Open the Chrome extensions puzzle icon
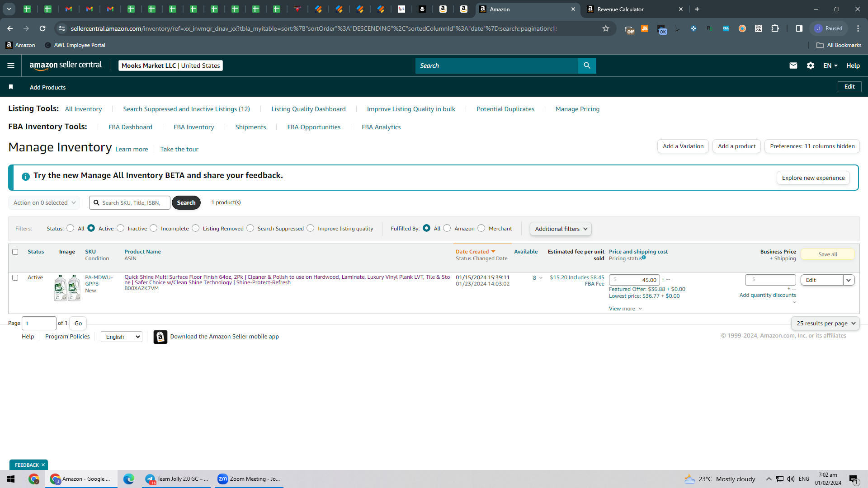 775,28
